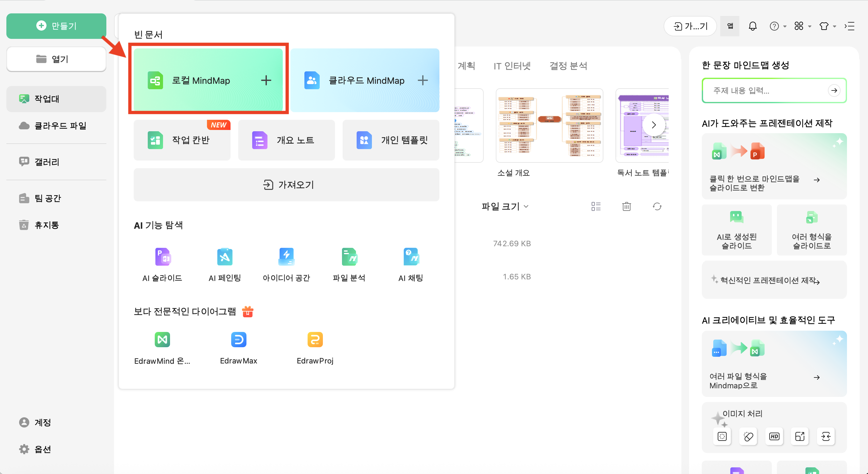868x474 pixels.
Task: Start AI 채팅 from the icon
Action: pos(410,257)
